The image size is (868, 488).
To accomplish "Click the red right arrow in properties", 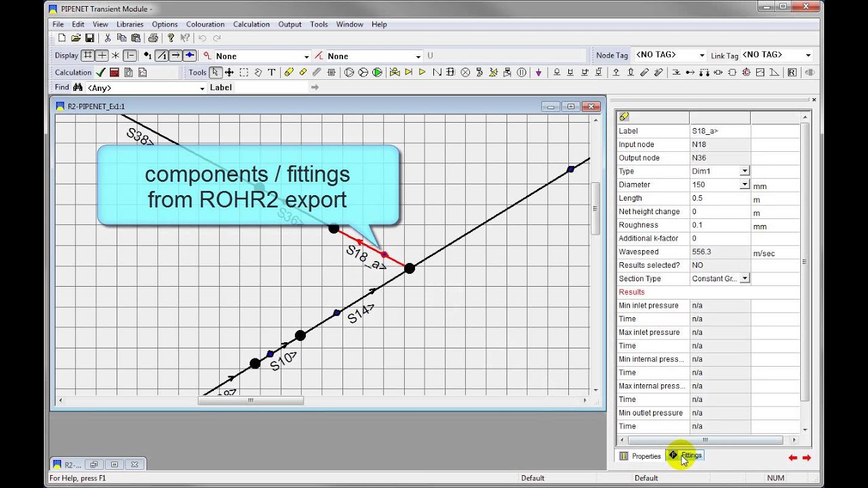I will click(x=806, y=458).
